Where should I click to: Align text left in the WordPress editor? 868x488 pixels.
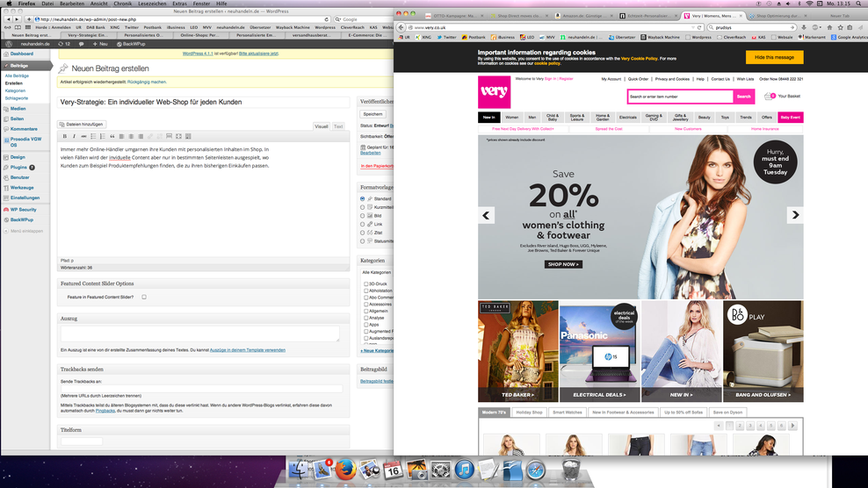[121, 136]
